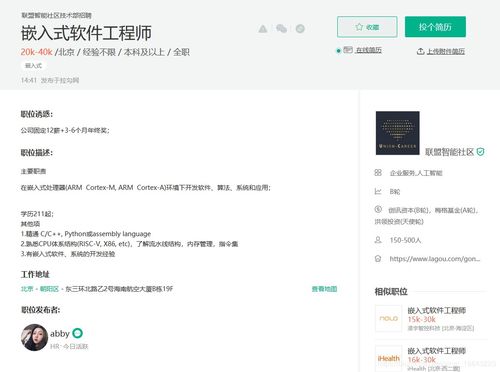This screenshot has height=372, width=500.
Task: Click abby's profile avatar photo
Action: click(x=34, y=337)
